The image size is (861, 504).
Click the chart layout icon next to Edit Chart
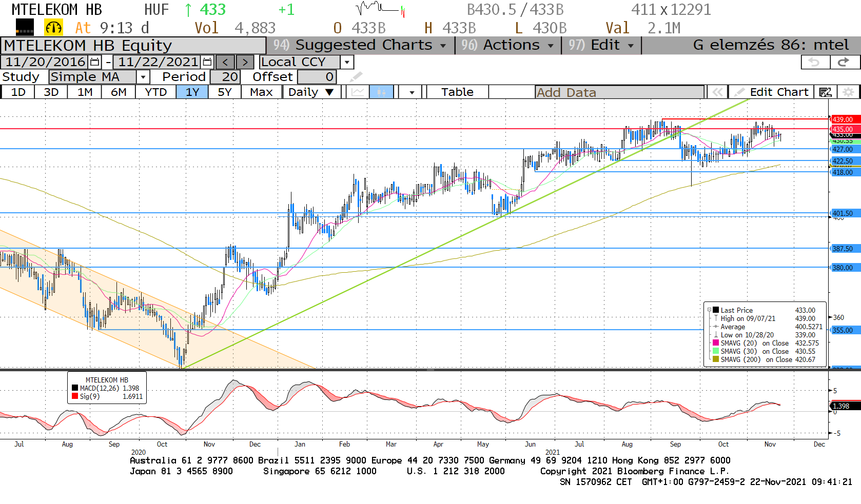[x=825, y=92]
